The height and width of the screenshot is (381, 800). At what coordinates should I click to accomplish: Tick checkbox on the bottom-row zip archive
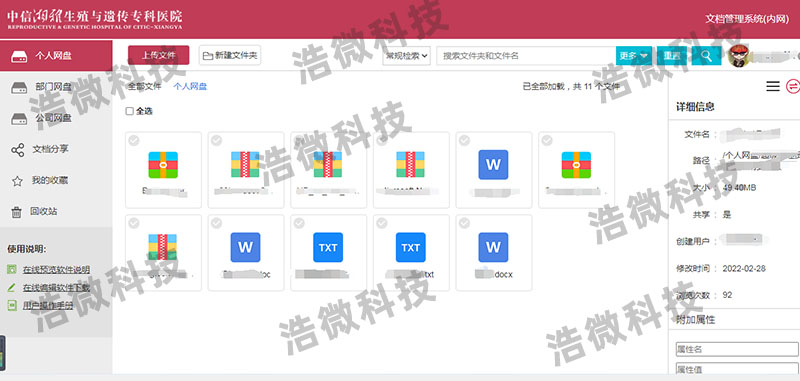point(134,223)
